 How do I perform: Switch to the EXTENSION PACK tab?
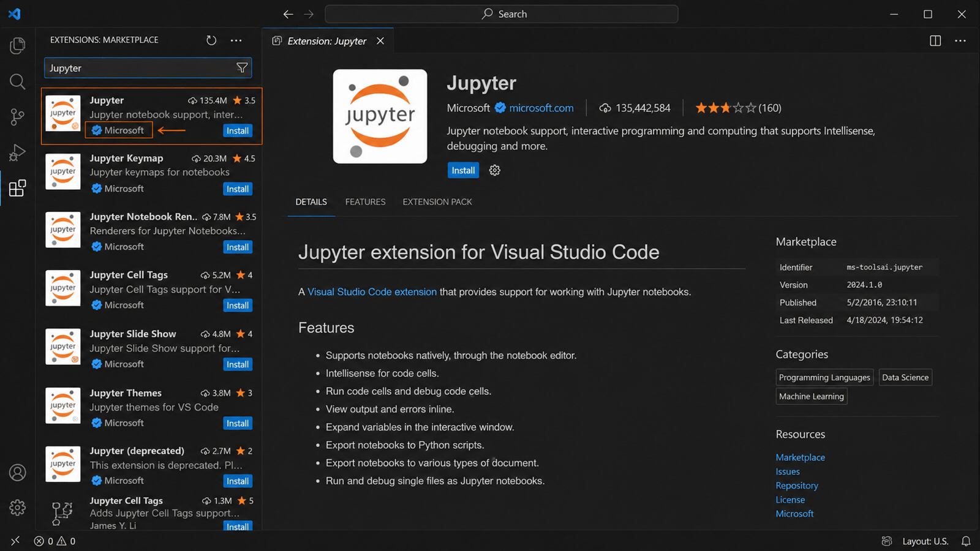437,202
